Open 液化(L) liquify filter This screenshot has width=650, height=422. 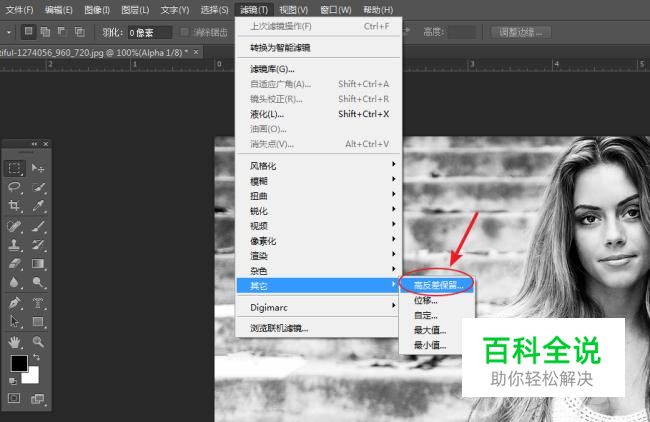[x=318, y=114]
